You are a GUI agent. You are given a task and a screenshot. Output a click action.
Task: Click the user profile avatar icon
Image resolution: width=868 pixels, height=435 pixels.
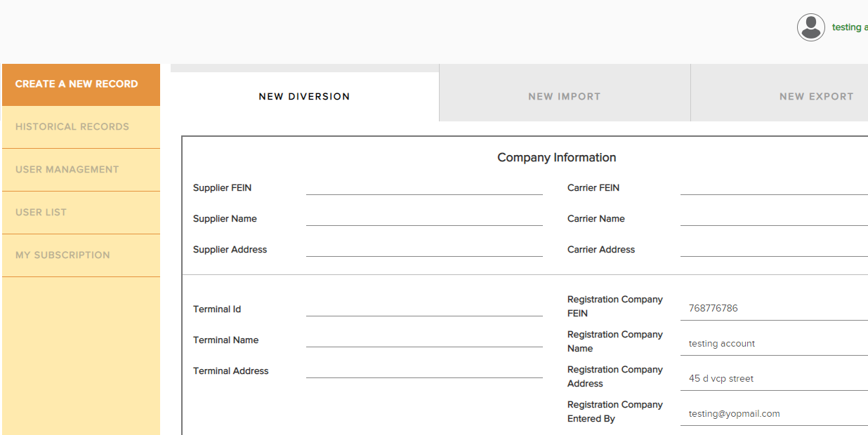[810, 27]
